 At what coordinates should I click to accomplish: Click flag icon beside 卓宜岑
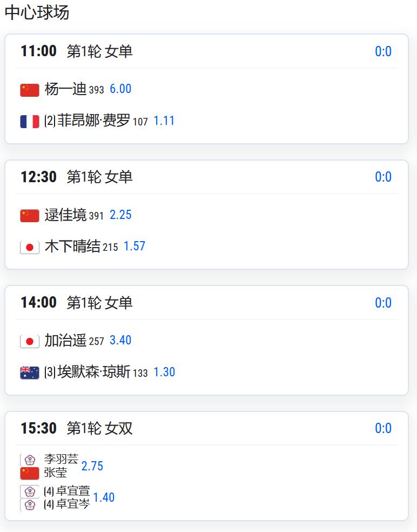(30, 505)
